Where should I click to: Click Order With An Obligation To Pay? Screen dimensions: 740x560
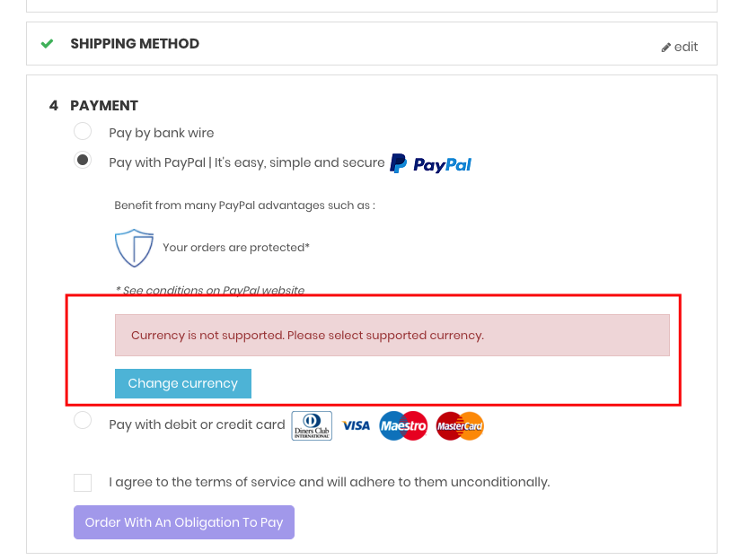[x=184, y=522]
